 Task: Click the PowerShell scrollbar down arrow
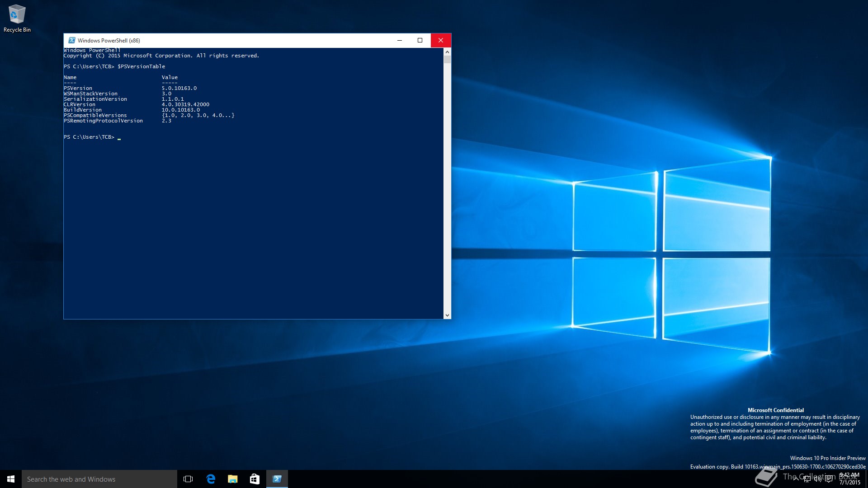[x=447, y=315]
